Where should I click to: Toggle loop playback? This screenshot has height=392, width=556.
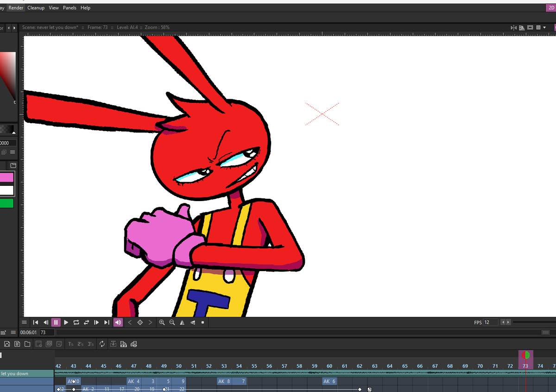click(76, 322)
